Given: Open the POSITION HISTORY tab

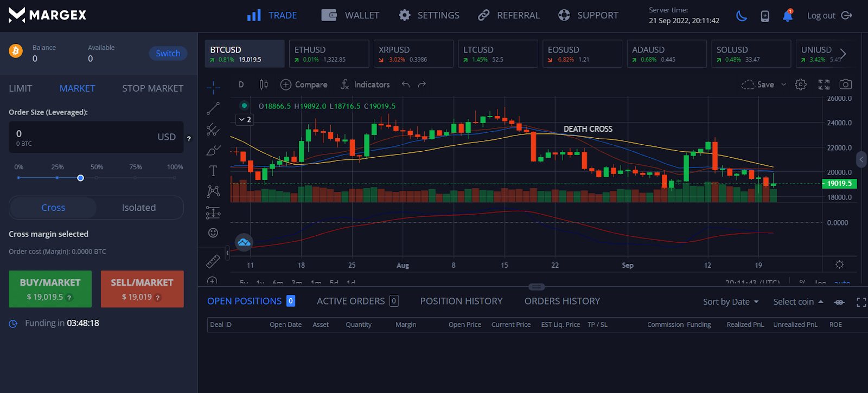Looking at the screenshot, I should [461, 301].
